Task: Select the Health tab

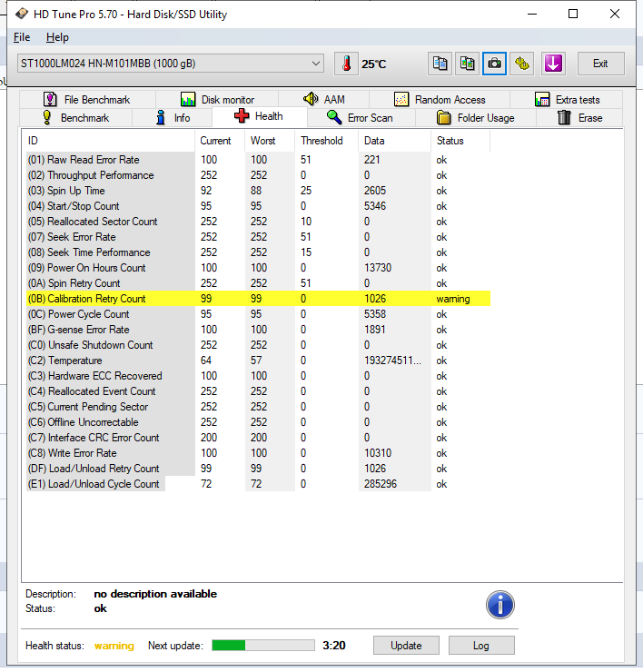Action: coord(260,116)
